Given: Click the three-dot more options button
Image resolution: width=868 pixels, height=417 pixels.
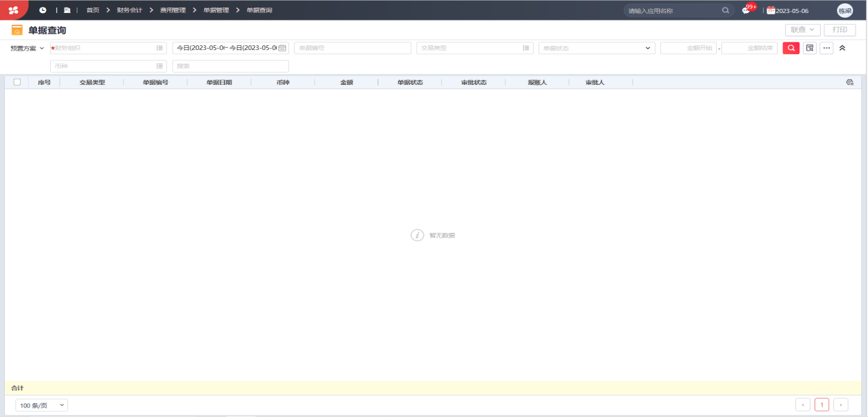Looking at the screenshot, I should pos(826,48).
